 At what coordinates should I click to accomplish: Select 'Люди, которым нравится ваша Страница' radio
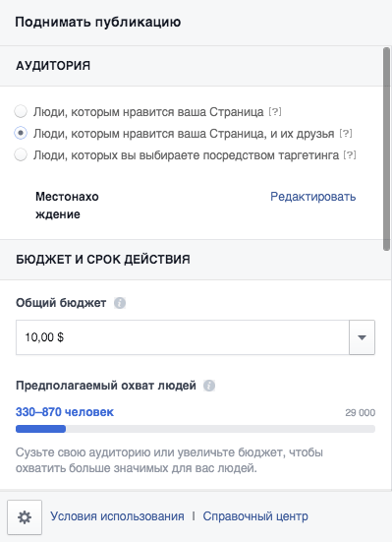click(21, 112)
